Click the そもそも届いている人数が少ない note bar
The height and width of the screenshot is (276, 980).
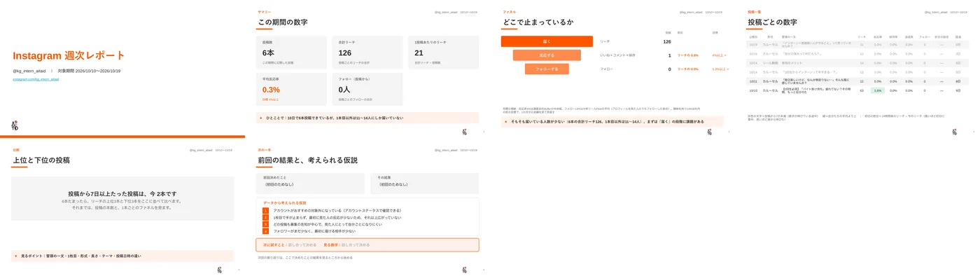pos(612,121)
